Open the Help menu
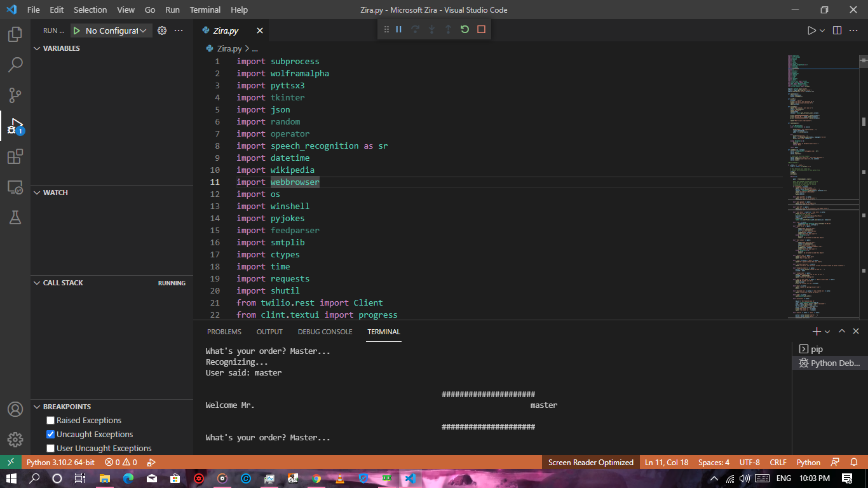Screen dimensions: 868x488 [239, 10]
